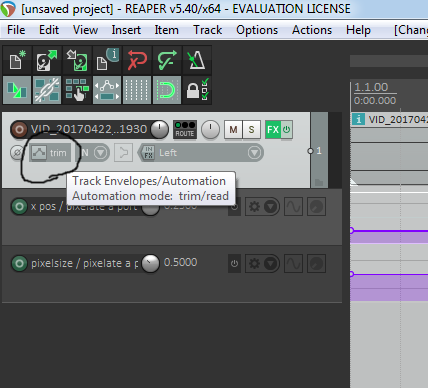Expand the Left input dropdown arrow
The height and width of the screenshot is (388, 428).
tap(254, 153)
